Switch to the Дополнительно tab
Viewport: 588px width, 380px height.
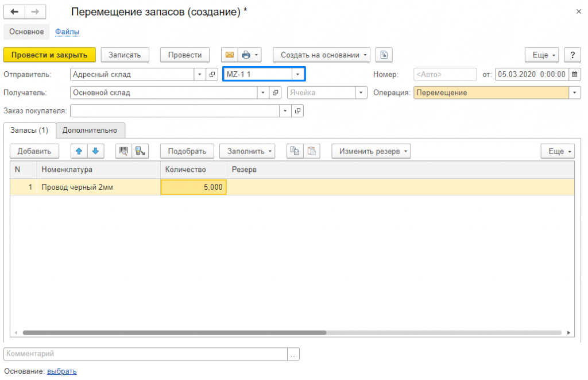90,130
